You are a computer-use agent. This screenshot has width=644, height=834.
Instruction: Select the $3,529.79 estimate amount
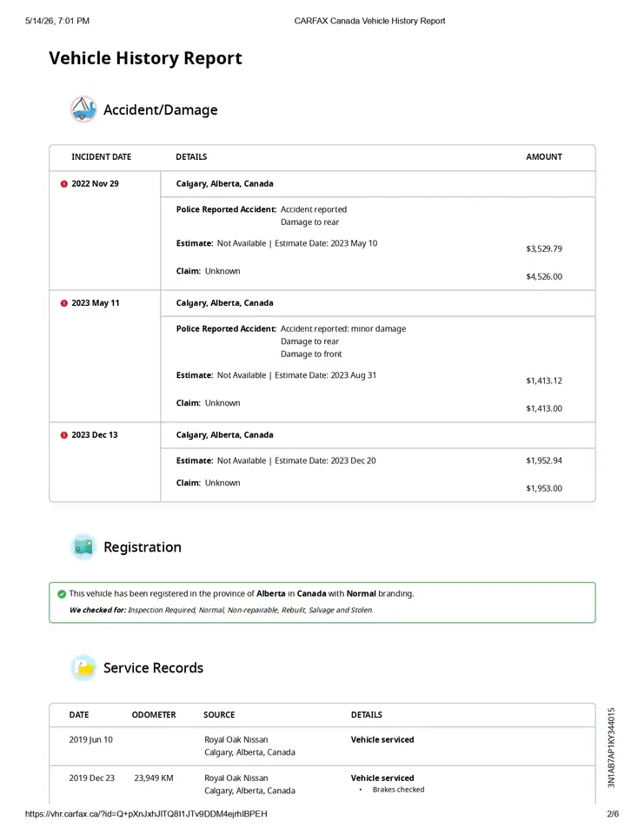tap(544, 249)
